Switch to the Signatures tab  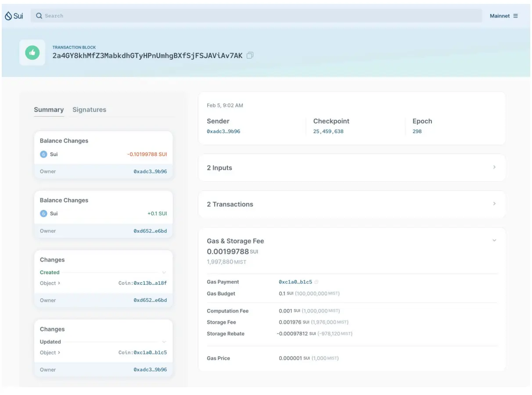[89, 110]
